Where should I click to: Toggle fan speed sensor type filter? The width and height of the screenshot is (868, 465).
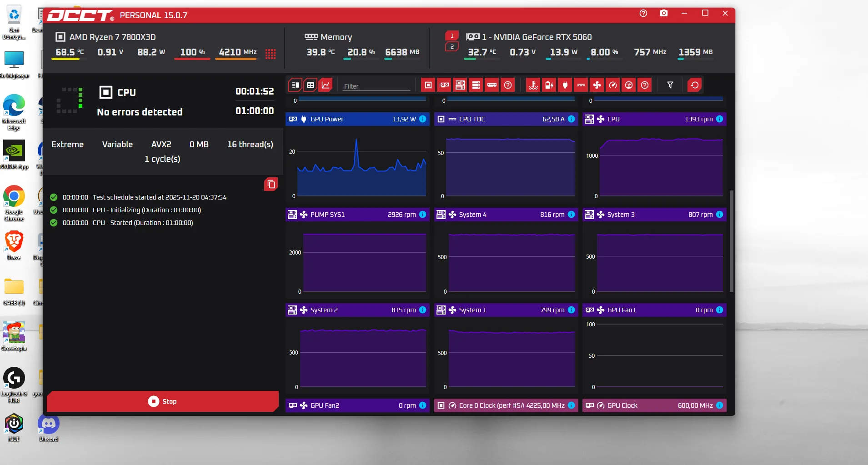[597, 85]
